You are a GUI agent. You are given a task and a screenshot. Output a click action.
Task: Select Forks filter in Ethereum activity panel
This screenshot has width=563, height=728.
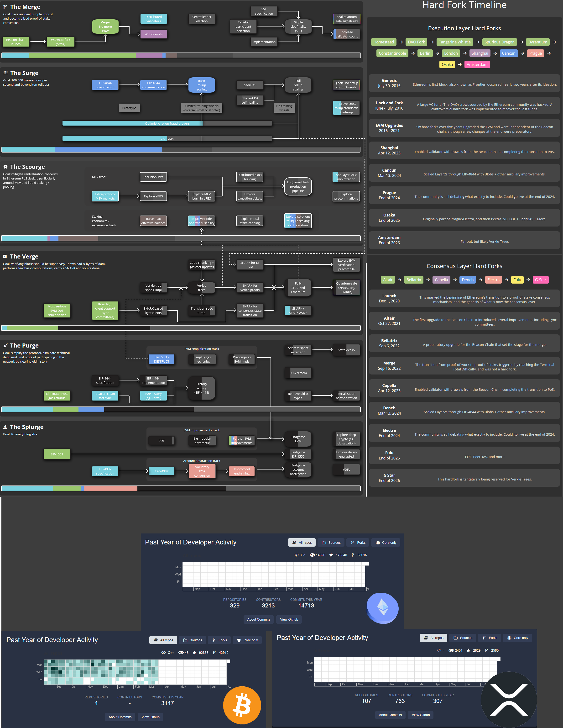click(x=358, y=542)
